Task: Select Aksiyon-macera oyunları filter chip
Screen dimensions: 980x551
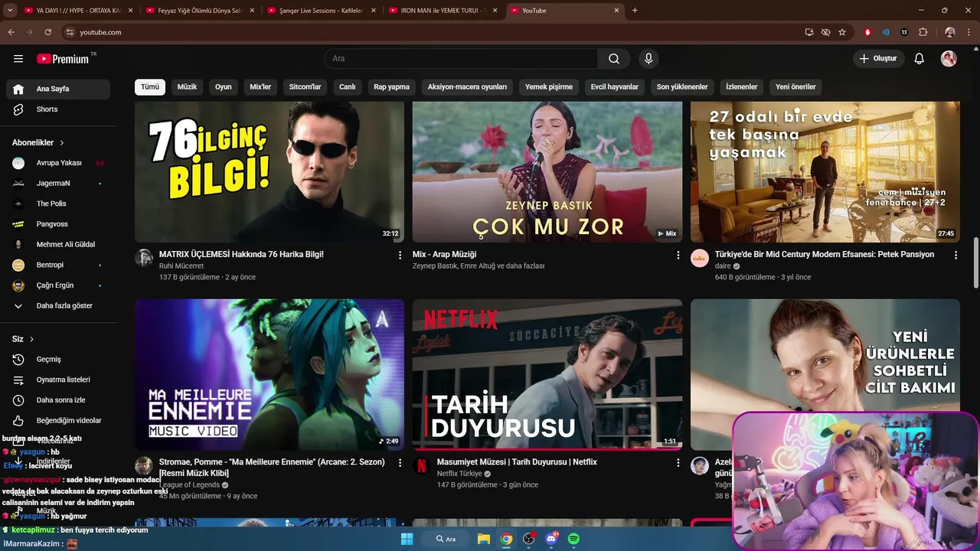Action: (467, 86)
